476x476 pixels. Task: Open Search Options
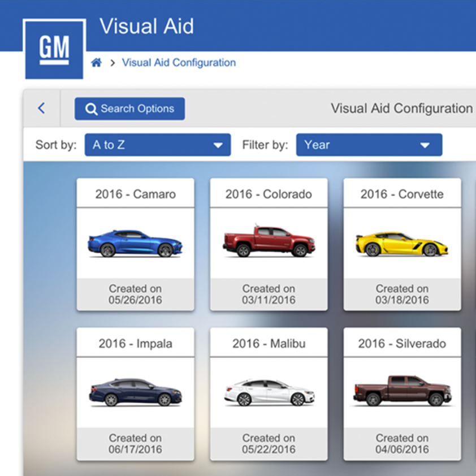(129, 109)
